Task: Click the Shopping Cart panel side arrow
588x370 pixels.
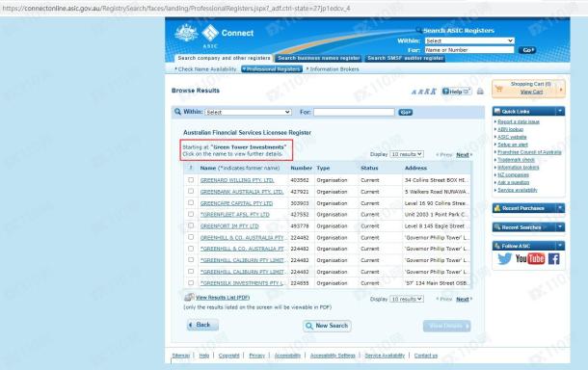Action: (x=561, y=90)
